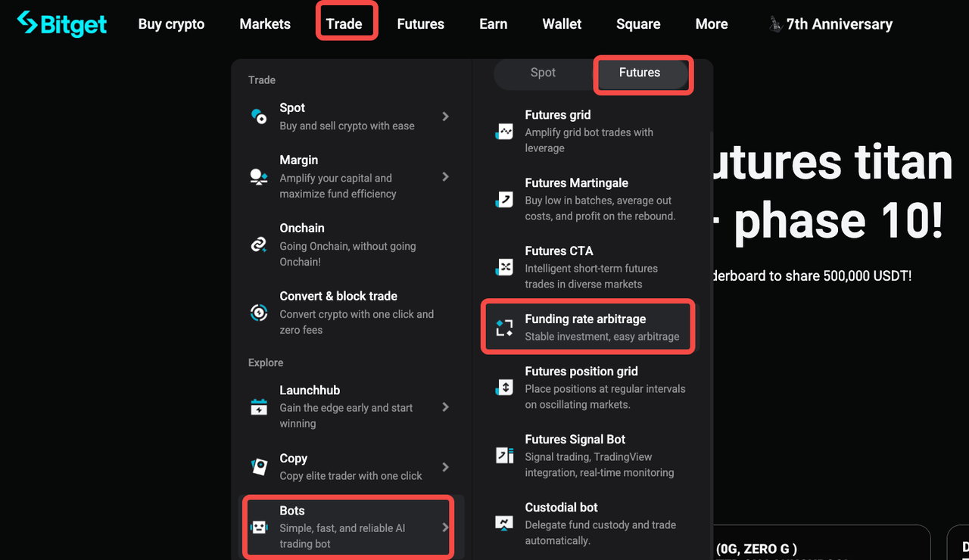Click the Futures grid chart icon
The width and height of the screenshot is (969, 560).
[503, 131]
